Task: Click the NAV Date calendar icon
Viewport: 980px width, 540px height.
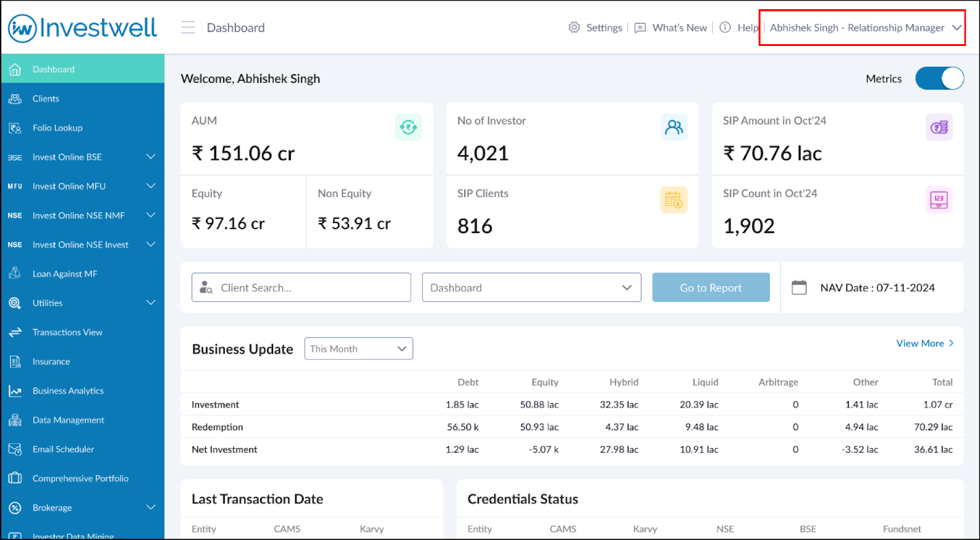Action: (799, 287)
